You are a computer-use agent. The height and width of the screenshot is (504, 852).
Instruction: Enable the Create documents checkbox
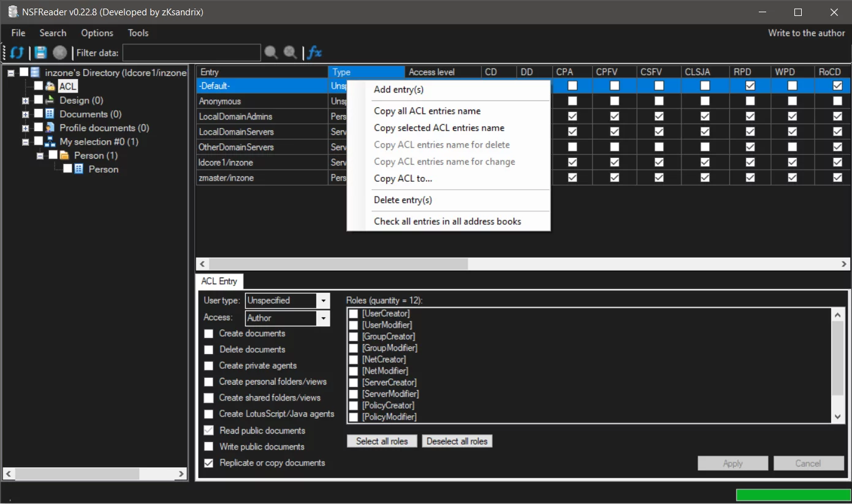[x=209, y=334]
